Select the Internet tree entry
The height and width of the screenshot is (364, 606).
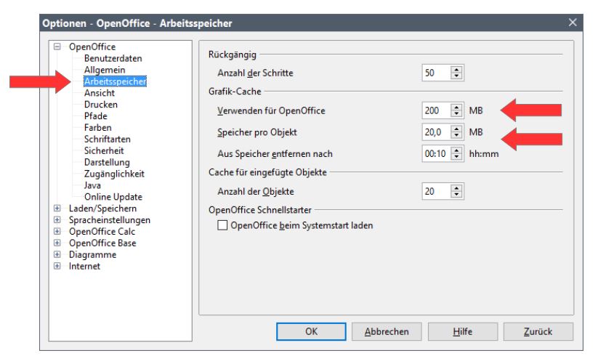pos(84,266)
